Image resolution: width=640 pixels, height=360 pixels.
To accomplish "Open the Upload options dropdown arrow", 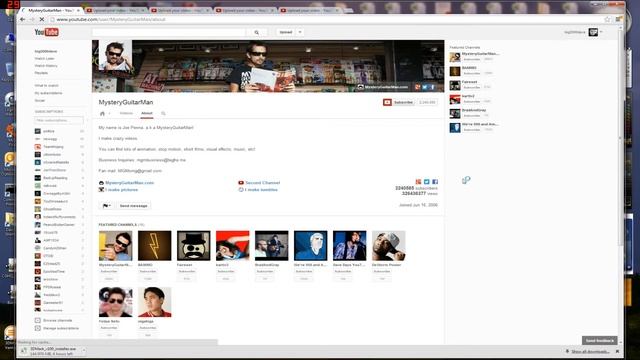I will click(300, 32).
